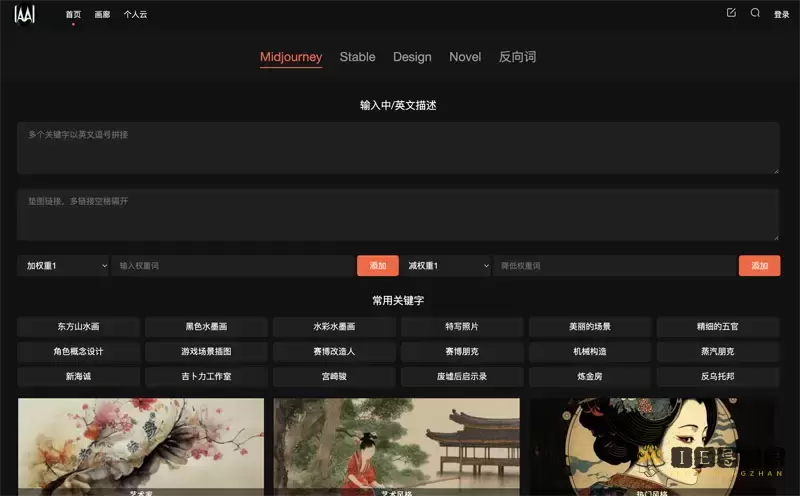The height and width of the screenshot is (496, 800).
Task: Open 个人云 in the top menu
Action: [135, 15]
